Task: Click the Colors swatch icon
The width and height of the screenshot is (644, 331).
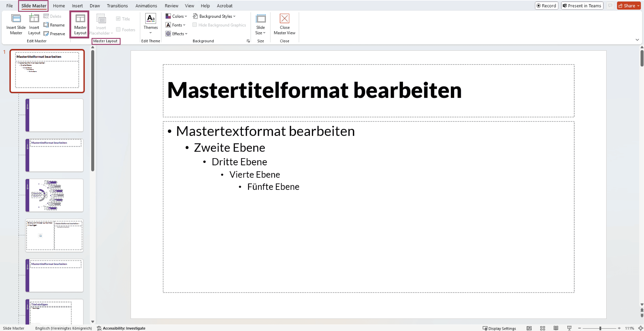Action: coord(168,16)
